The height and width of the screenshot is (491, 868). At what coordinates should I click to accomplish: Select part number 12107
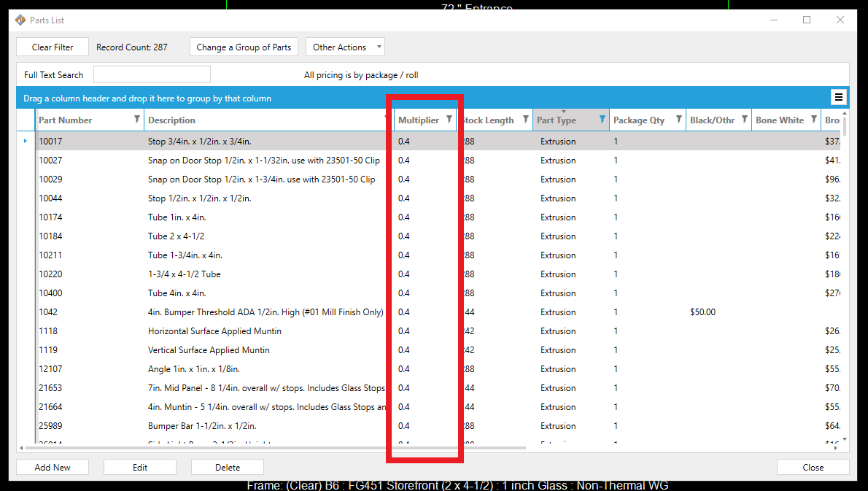coord(50,368)
